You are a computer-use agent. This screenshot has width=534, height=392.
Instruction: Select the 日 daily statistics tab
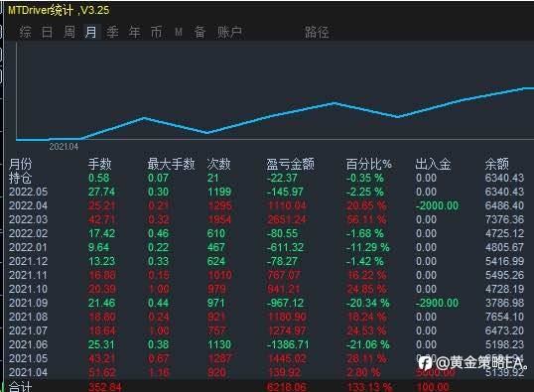click(x=47, y=32)
